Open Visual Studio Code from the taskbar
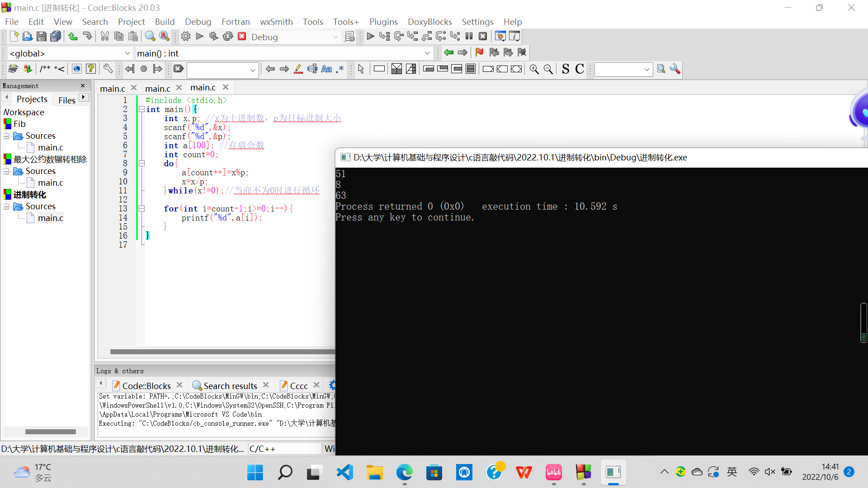Image resolution: width=868 pixels, height=488 pixels. pos(344,473)
